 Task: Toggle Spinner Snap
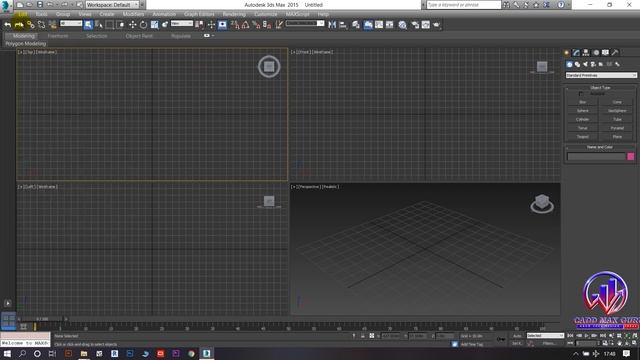tap(267, 25)
